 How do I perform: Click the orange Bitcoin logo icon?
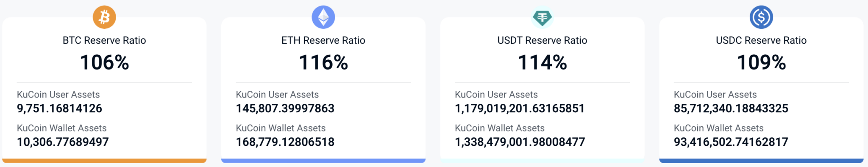(x=104, y=17)
